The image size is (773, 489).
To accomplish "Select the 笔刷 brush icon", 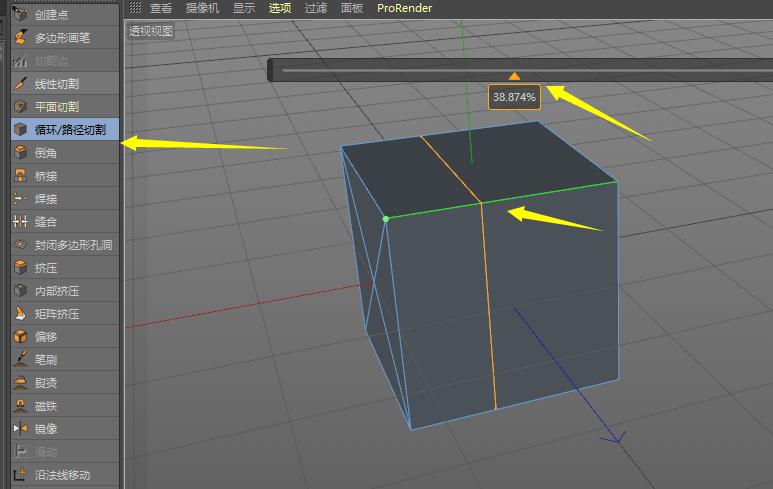I will click(20, 359).
